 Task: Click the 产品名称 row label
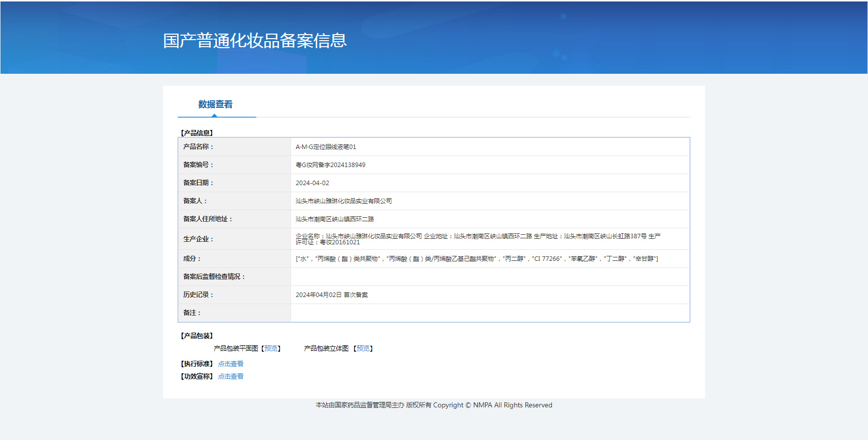[198, 146]
